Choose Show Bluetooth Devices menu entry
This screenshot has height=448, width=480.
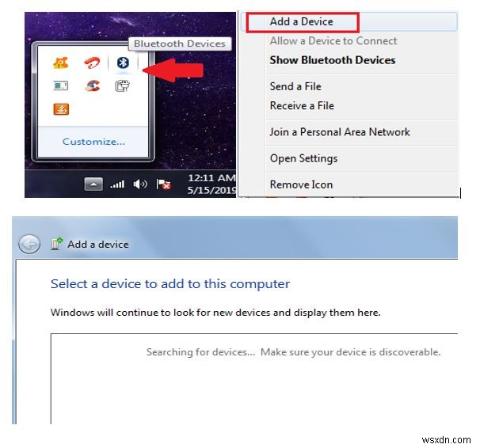(333, 60)
